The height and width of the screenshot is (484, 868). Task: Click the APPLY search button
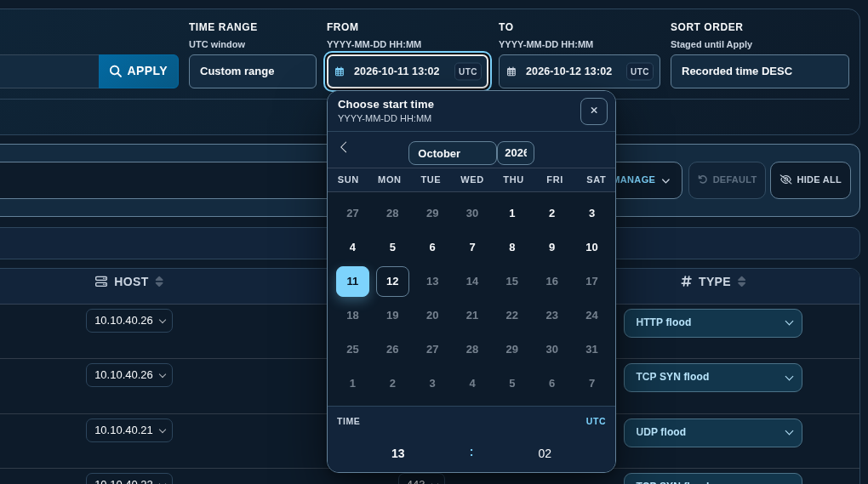pos(139,71)
